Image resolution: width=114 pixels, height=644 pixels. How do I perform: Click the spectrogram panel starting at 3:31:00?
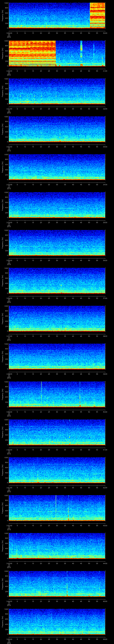[57, 91]
